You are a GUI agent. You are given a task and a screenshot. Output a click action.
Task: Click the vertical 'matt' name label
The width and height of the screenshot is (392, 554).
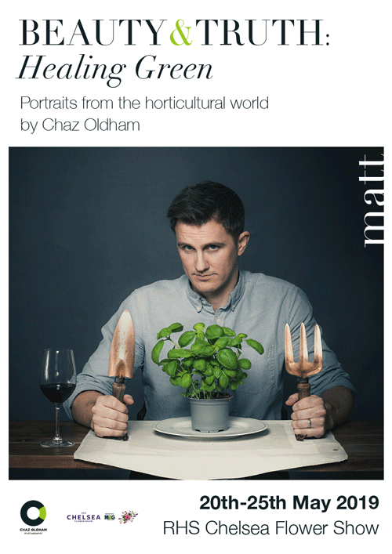(x=374, y=199)
